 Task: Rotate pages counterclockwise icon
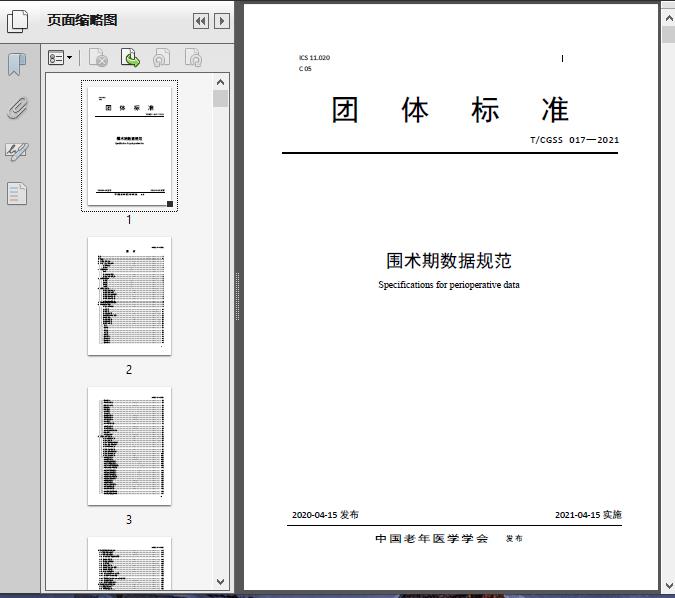point(162,58)
